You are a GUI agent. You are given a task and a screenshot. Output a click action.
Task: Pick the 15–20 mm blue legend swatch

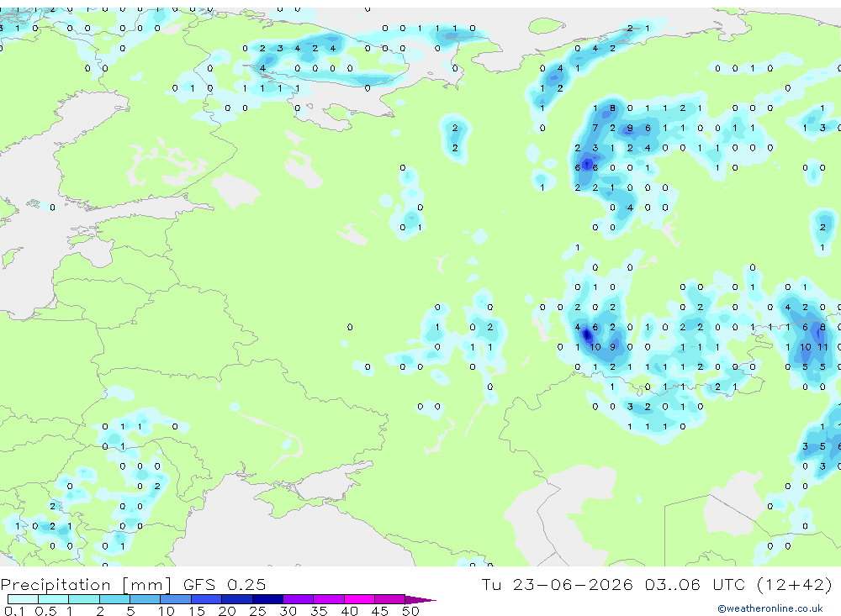coord(206,599)
